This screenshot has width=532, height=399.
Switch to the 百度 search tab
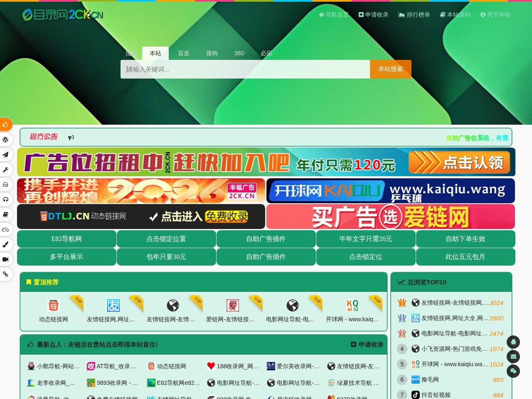point(184,53)
